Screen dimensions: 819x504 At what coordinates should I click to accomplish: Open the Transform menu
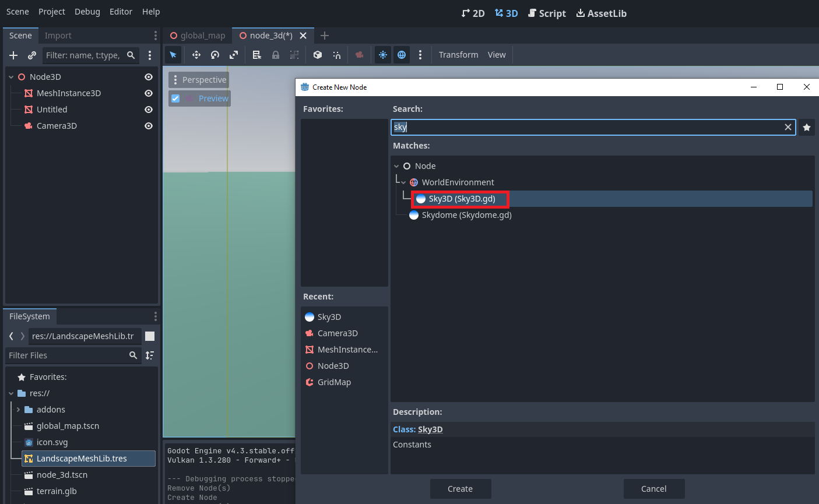click(458, 55)
